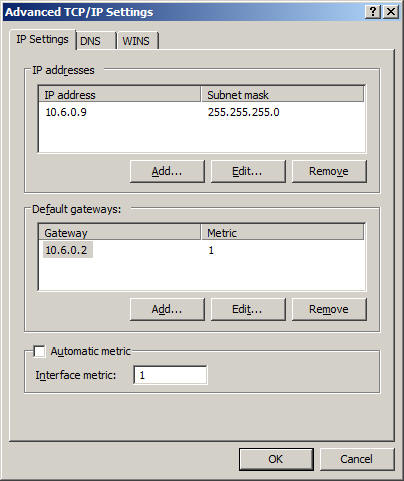
Task: Remove the default gateway entry
Action: click(x=329, y=309)
